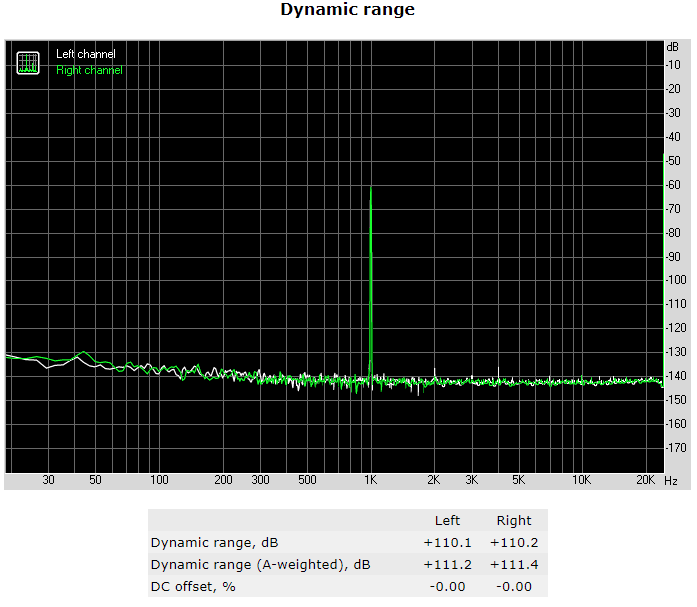This screenshot has width=697, height=607.
Task: Click the 10K frequency axis label
Action: [x=581, y=480]
